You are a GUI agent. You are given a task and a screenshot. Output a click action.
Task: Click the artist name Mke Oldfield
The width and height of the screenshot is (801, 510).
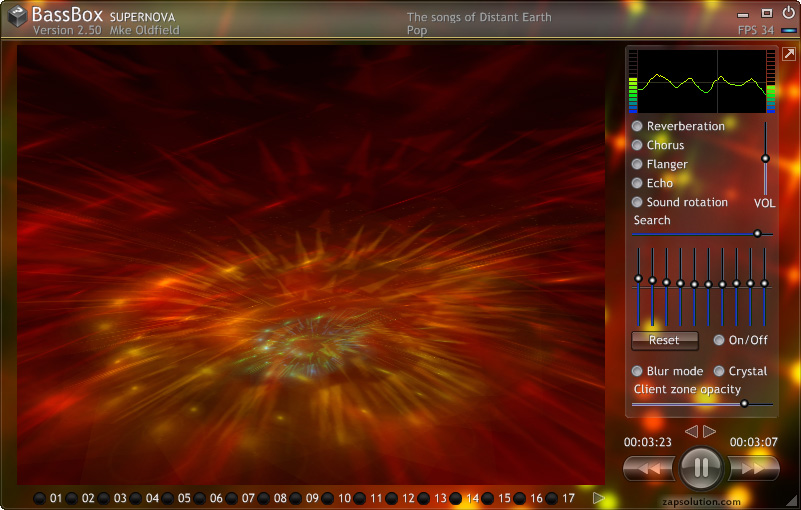click(145, 30)
